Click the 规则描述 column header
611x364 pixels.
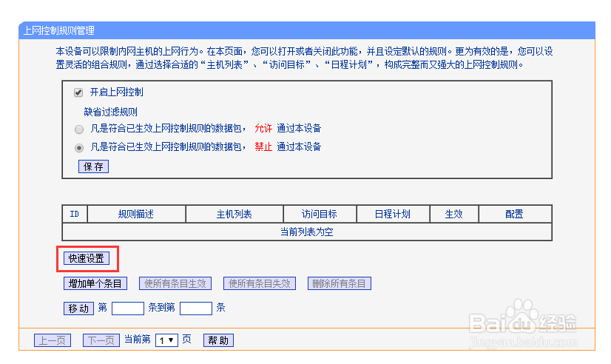pyautogui.click(x=136, y=214)
